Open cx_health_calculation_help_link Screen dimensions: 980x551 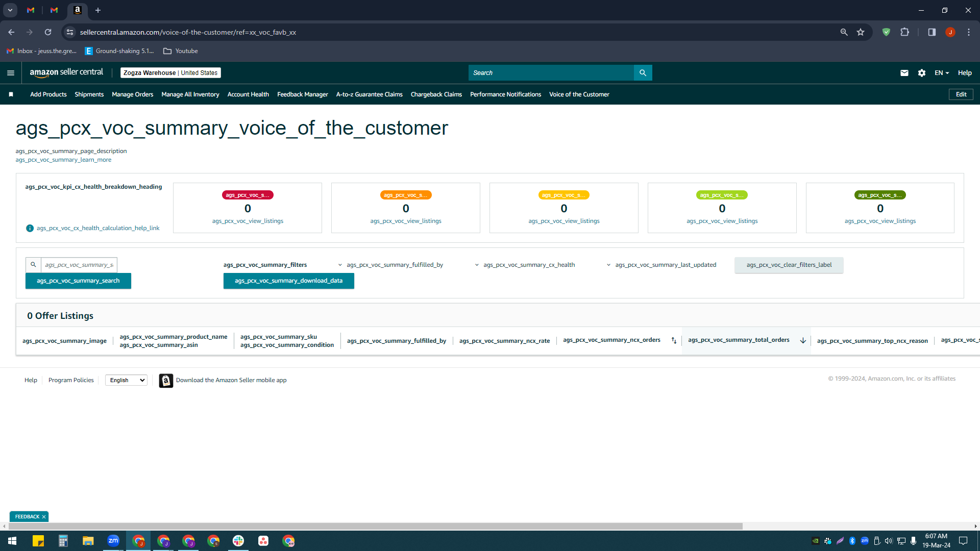coord(98,228)
